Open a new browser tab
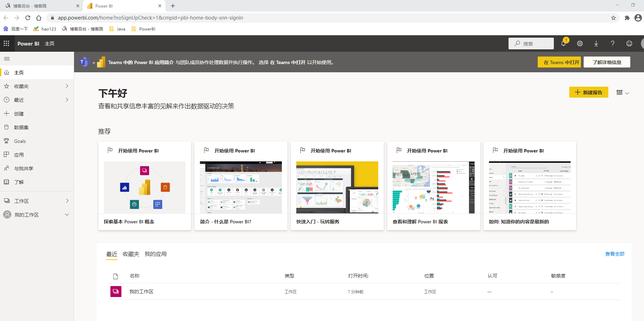644x321 pixels. click(173, 6)
